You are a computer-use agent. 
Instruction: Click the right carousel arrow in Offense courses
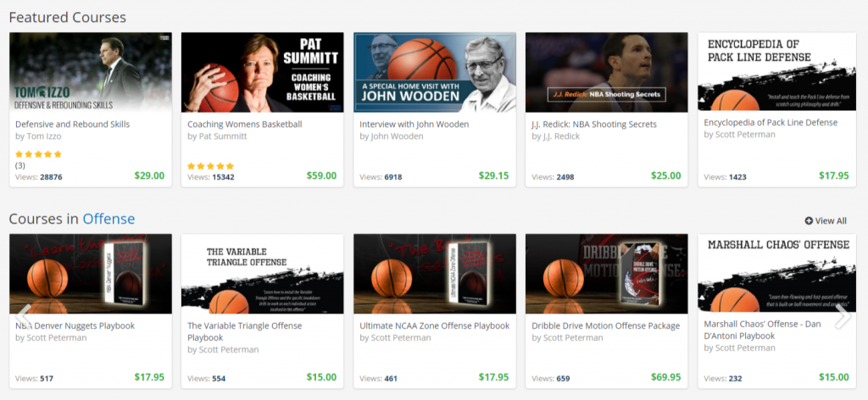[843, 316]
